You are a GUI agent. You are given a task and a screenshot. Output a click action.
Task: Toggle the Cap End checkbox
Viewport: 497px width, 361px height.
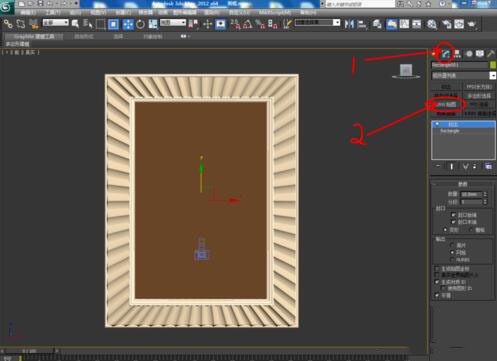click(x=453, y=222)
